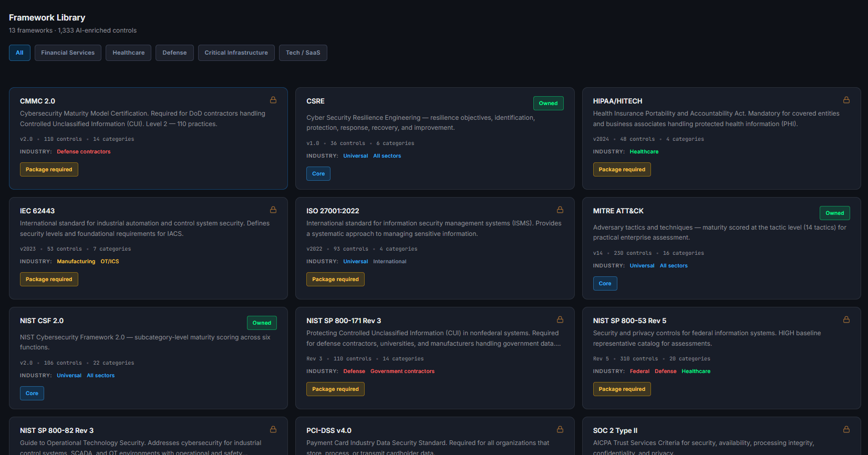Click Universal tag on CSRE card
Image resolution: width=868 pixels, height=455 pixels.
click(x=356, y=156)
